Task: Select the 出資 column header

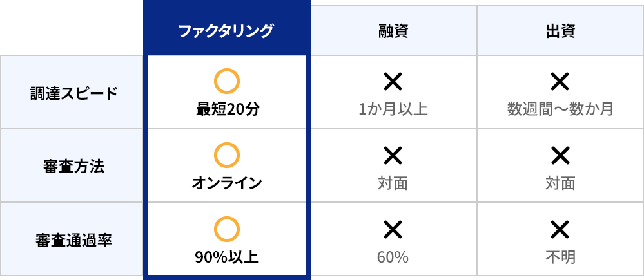Action: pos(560,31)
